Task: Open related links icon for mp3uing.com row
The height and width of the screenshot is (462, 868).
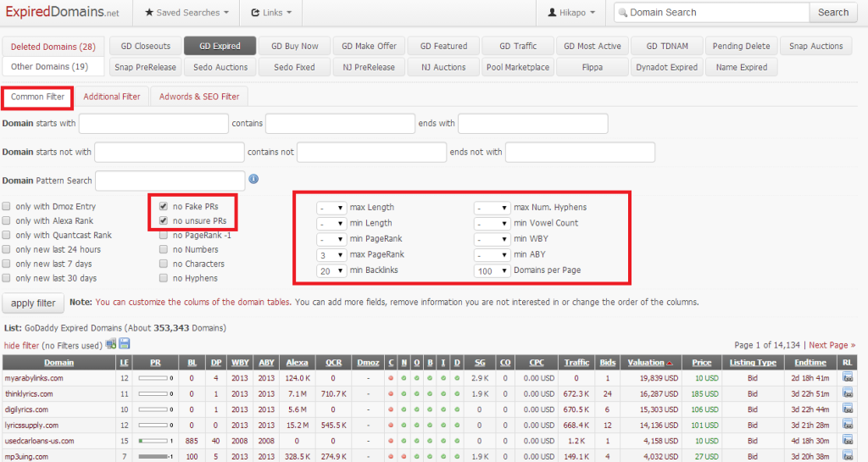Action: click(x=848, y=455)
